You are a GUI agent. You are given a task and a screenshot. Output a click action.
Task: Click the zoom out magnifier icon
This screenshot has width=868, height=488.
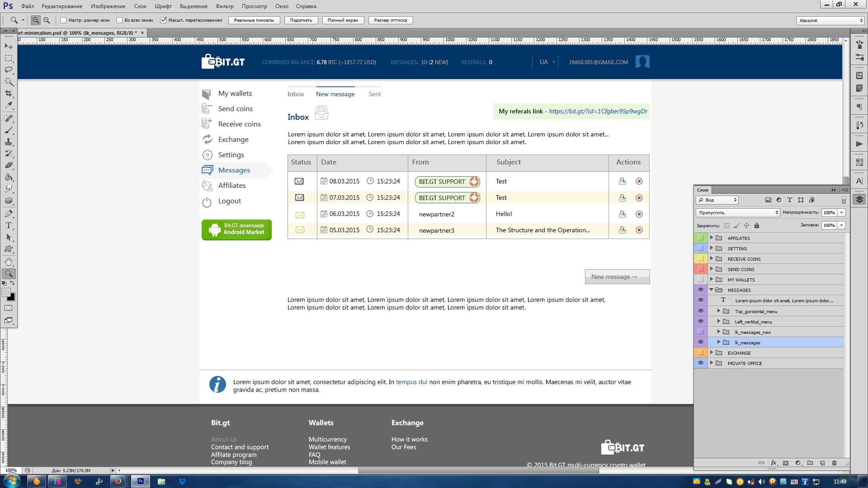click(47, 20)
